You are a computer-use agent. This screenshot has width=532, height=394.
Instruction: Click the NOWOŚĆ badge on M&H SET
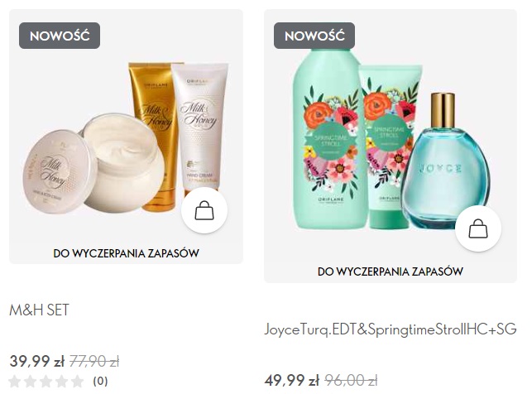click(x=60, y=36)
